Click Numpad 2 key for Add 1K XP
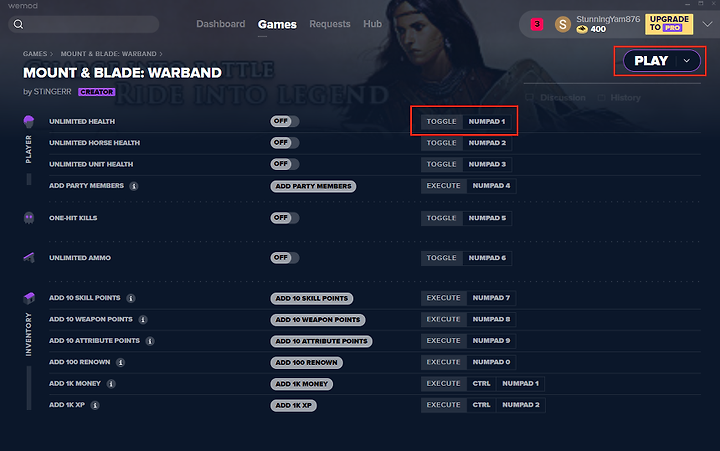The image size is (720, 451). click(521, 405)
